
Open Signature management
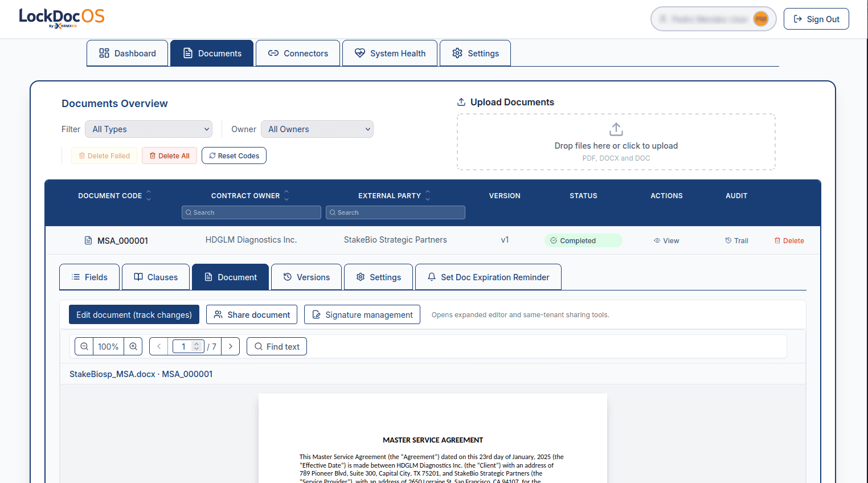[362, 314]
